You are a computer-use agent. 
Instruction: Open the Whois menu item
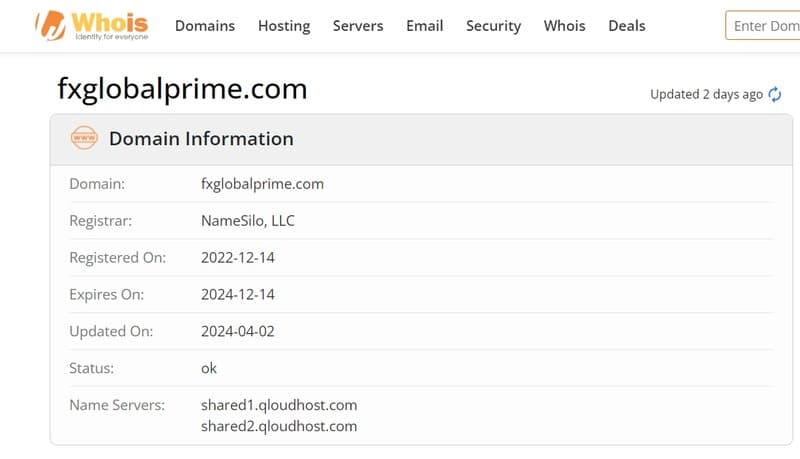tap(564, 26)
